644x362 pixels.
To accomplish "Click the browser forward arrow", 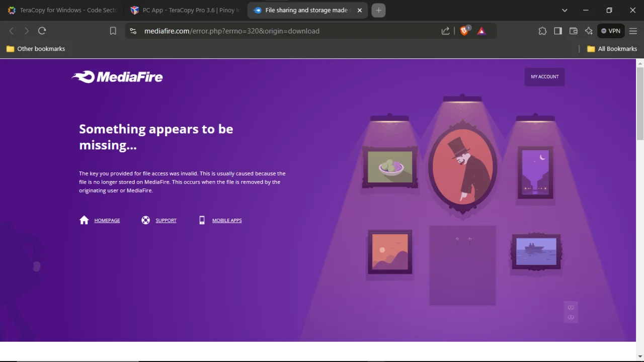I will tap(27, 31).
